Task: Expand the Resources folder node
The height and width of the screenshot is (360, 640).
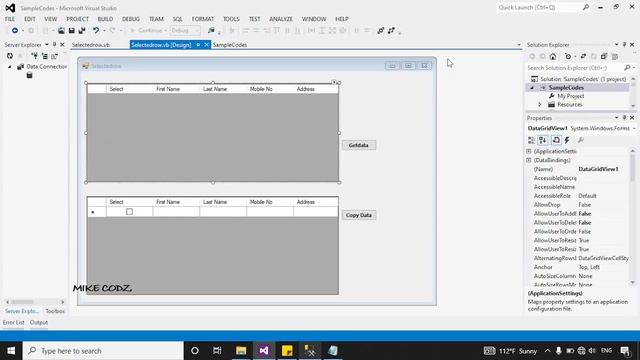Action: point(540,104)
